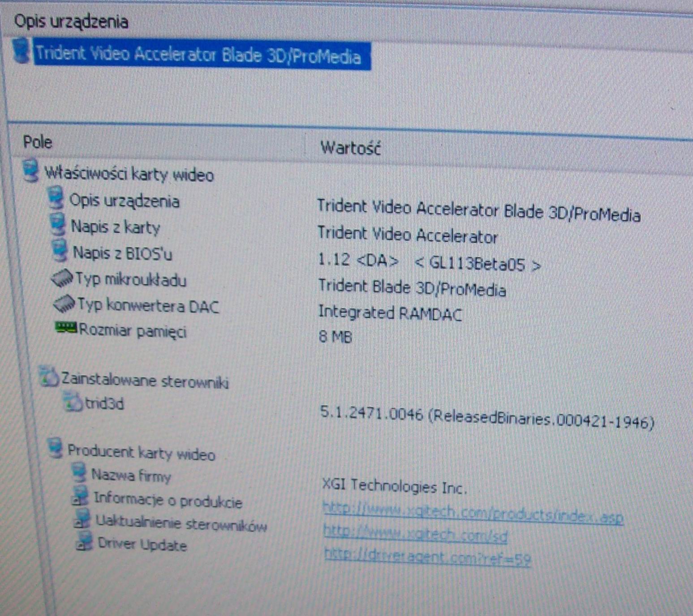The width and height of the screenshot is (693, 616).
Task: Select the XGI Technologies Inc. value
Action: tap(394, 486)
